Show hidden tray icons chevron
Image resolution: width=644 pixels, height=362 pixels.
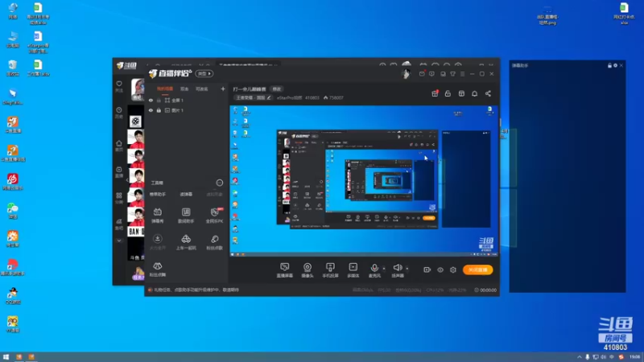(x=580, y=357)
